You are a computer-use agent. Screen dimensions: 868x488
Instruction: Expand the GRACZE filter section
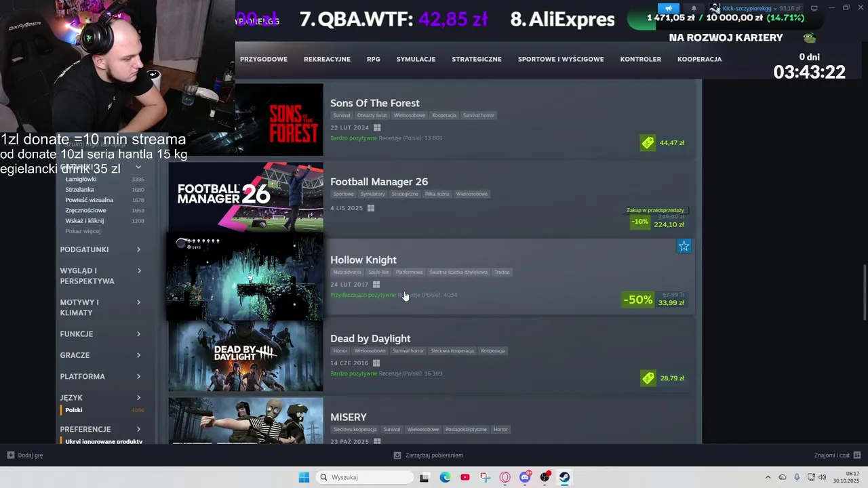tap(101, 355)
